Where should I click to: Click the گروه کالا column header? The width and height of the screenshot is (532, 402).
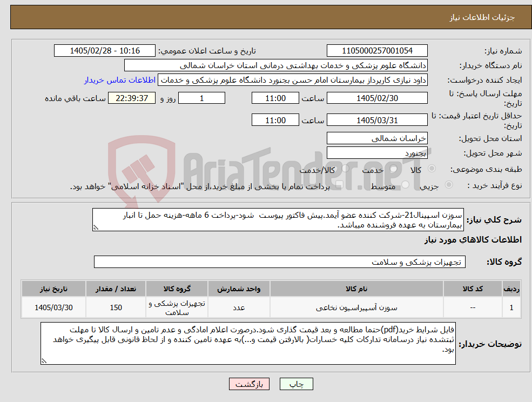coord(177,289)
